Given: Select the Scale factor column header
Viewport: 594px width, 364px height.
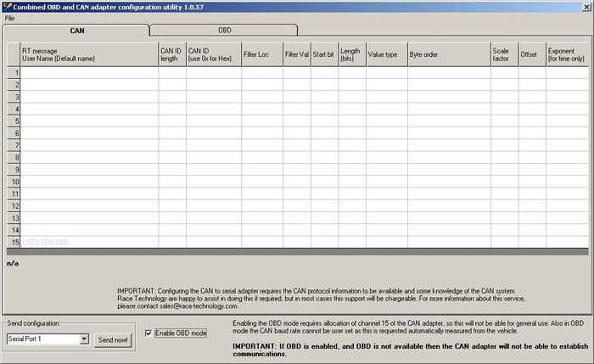Looking at the screenshot, I should (x=503, y=54).
